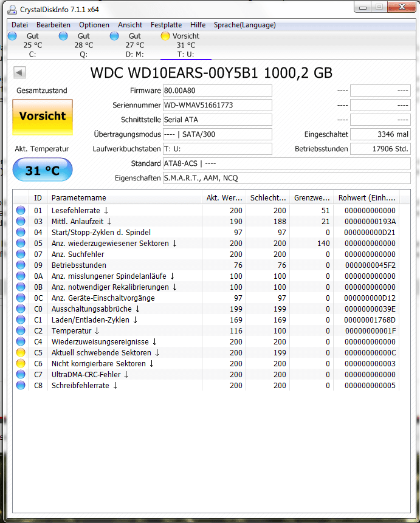The width and height of the screenshot is (420, 523).
Task: Click the blue status orb for drive Q:
Action: (63, 36)
